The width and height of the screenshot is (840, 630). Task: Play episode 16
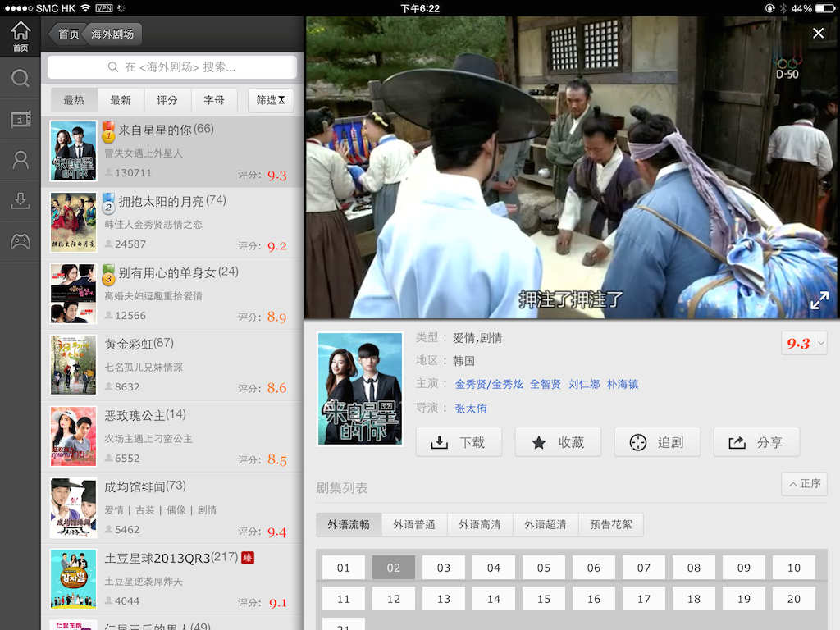click(x=594, y=598)
